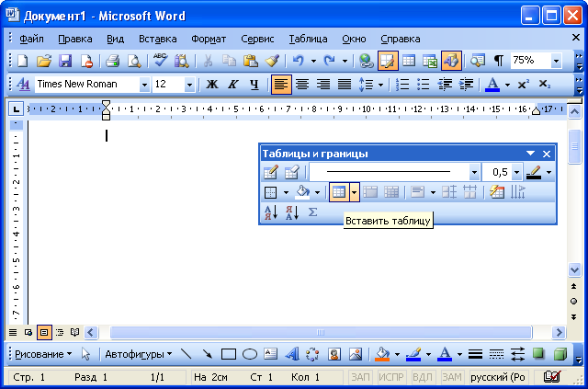The height and width of the screenshot is (389, 588).
Task: Select the Format Painter brush
Action: (272, 61)
